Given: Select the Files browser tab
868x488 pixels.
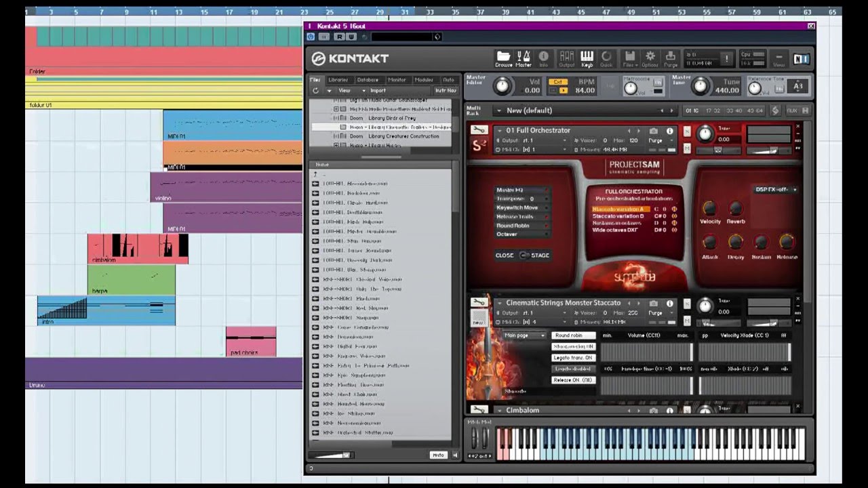Looking at the screenshot, I should pos(315,80).
